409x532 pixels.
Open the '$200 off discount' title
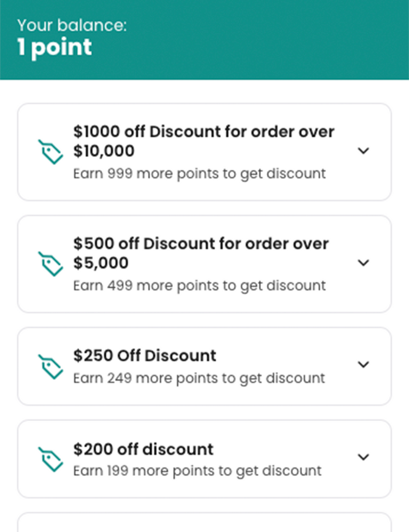click(143, 449)
